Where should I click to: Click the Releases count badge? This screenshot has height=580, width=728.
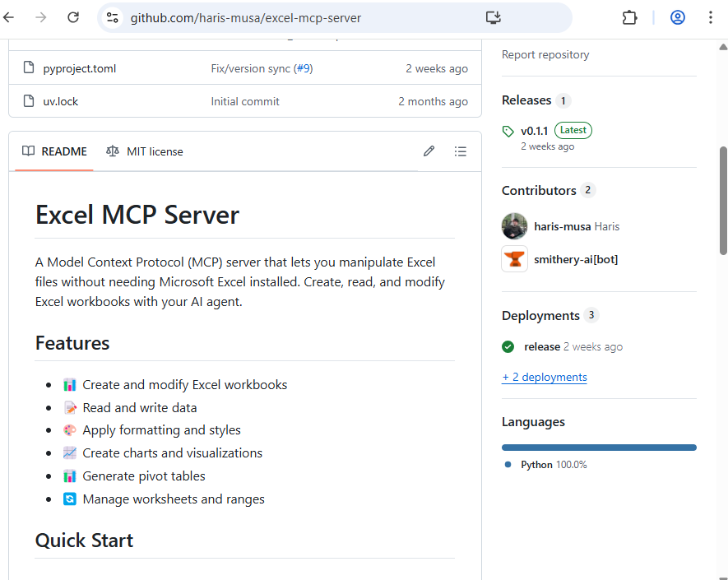563,100
